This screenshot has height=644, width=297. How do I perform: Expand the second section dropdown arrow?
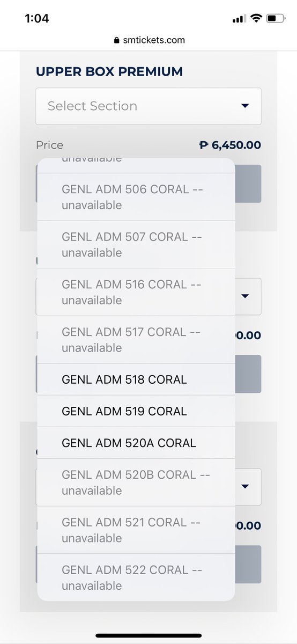[x=245, y=296]
